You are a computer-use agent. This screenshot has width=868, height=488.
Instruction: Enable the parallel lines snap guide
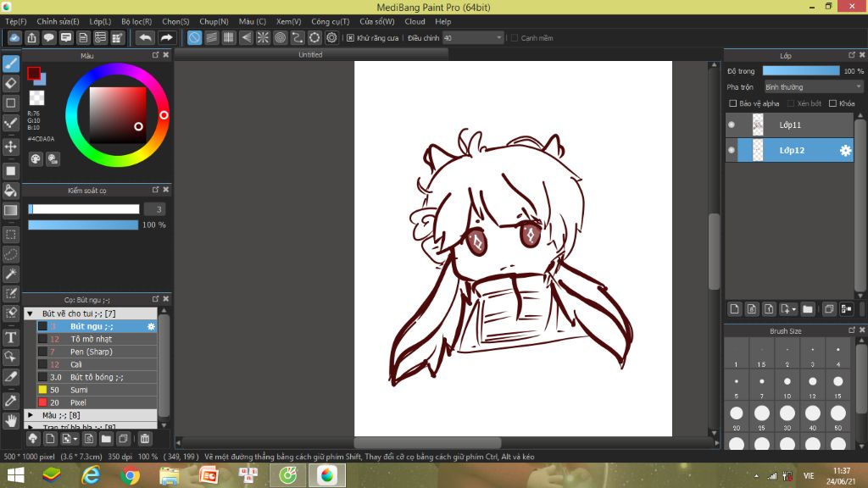[x=211, y=37]
